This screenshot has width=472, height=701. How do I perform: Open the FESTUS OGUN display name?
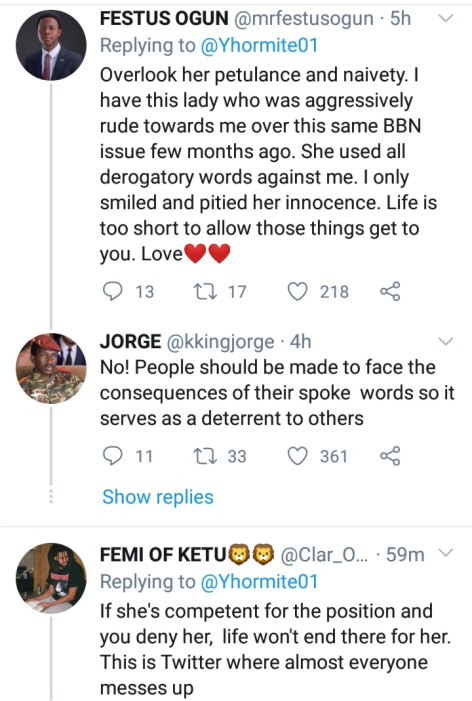(164, 18)
